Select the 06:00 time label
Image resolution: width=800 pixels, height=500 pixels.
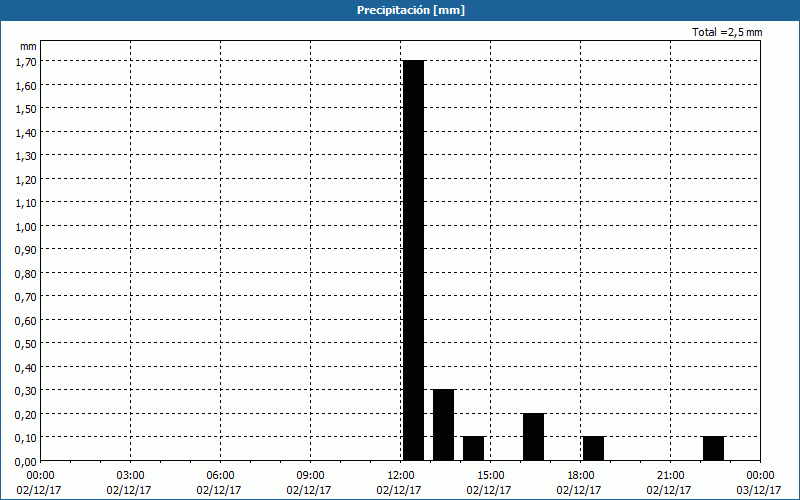220,476
